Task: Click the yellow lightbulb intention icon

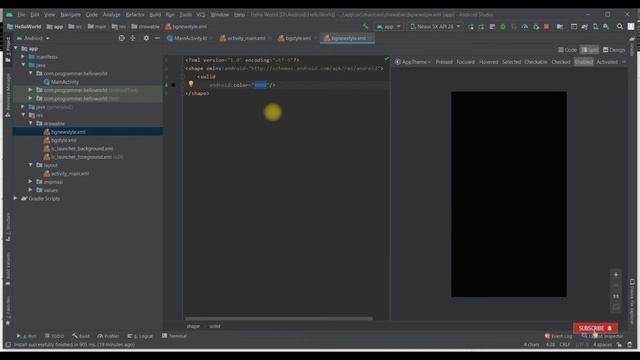Action: (x=191, y=84)
